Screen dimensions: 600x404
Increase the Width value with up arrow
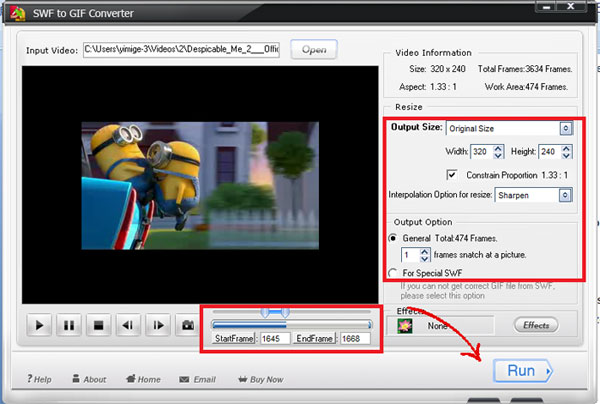498,148
